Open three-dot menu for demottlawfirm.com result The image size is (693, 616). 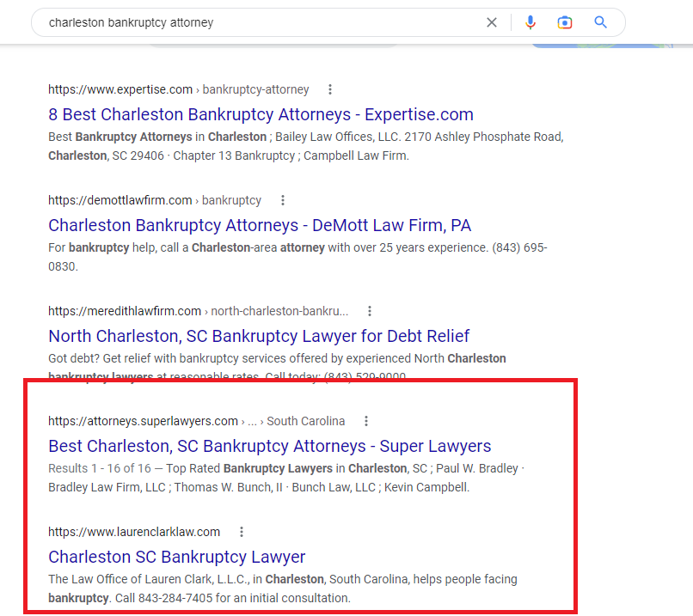click(x=283, y=200)
